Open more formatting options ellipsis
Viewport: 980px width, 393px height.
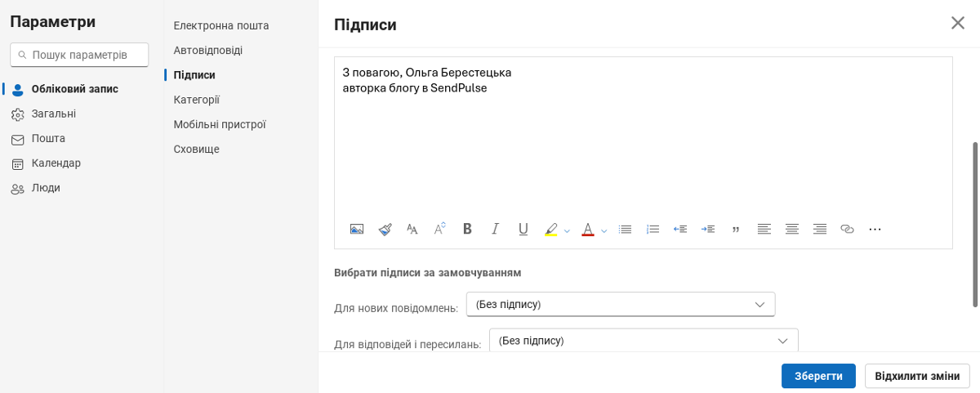click(x=875, y=230)
